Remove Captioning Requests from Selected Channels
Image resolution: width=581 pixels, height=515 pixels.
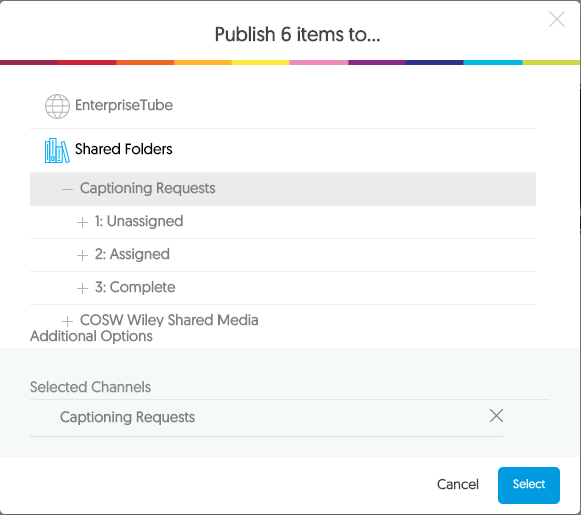pyautogui.click(x=496, y=416)
